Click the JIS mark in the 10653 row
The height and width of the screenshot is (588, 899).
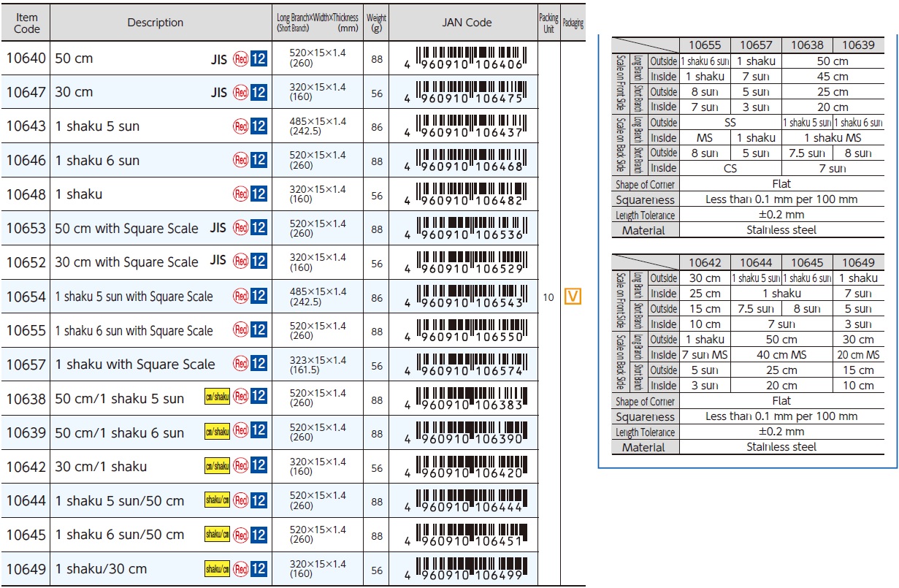218,228
